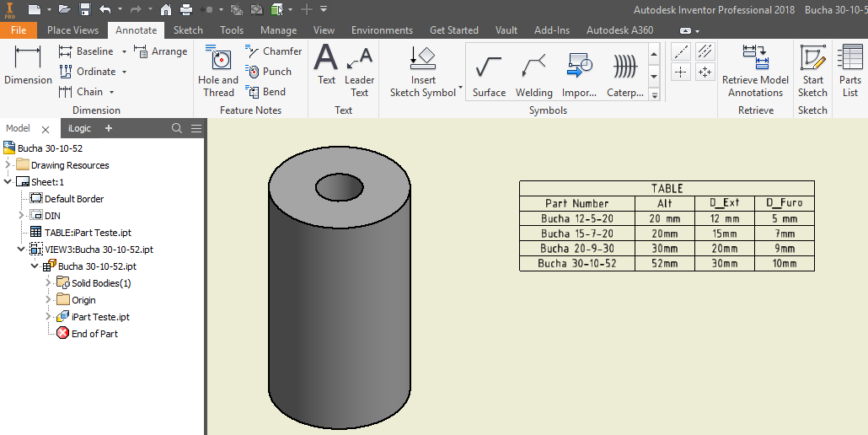Viewport: 868px width, 435px height.
Task: Insert a Parts List
Action: click(850, 71)
